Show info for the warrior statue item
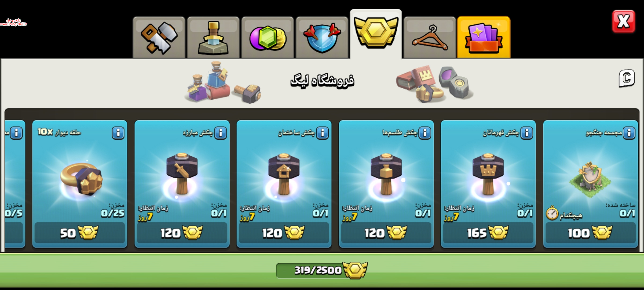 [x=629, y=133]
